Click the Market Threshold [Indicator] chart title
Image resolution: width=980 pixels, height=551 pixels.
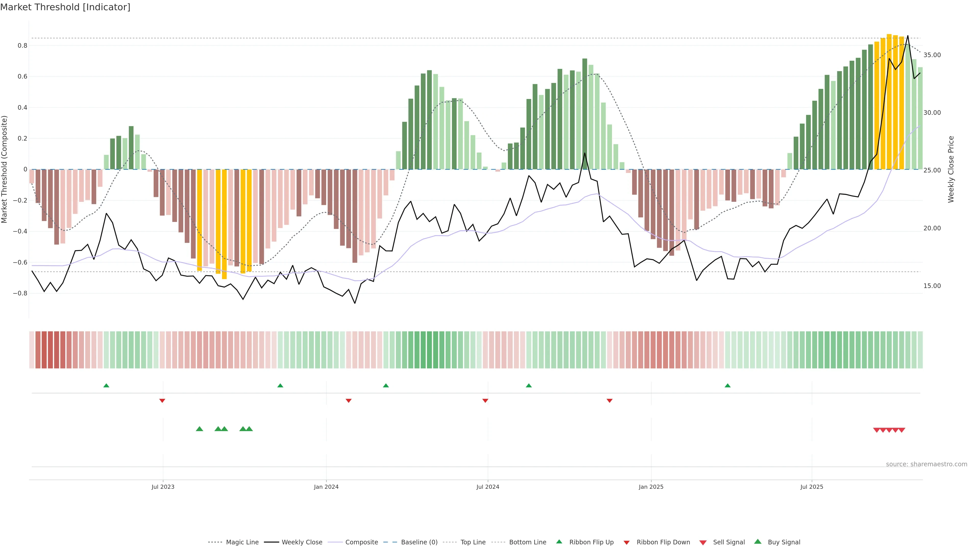[x=65, y=7]
